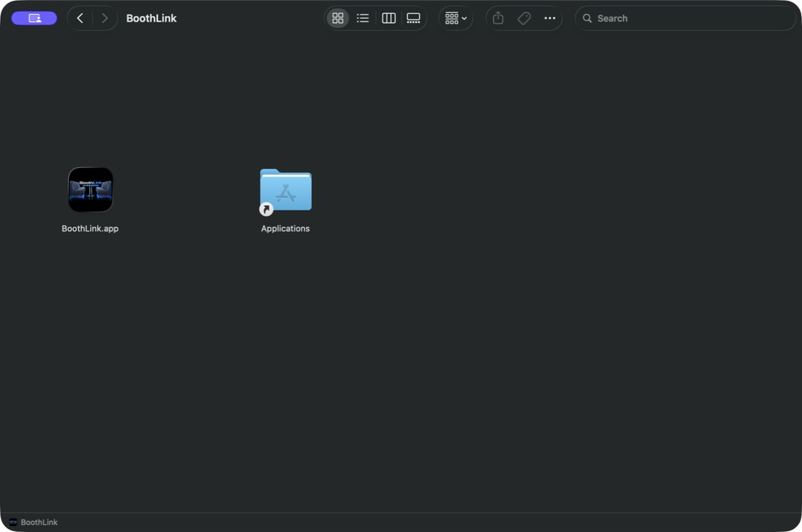
Task: Click the BoothLink window title
Action: click(x=151, y=18)
